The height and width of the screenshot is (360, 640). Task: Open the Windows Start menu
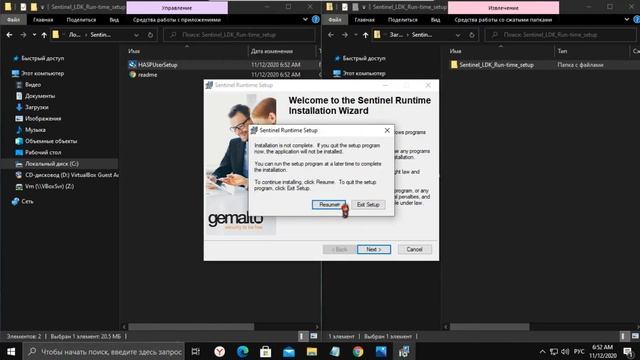tap(11, 351)
